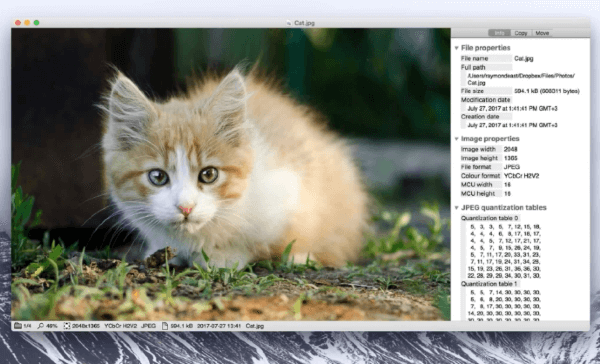Click the 49% zoom level in status bar

point(51,326)
